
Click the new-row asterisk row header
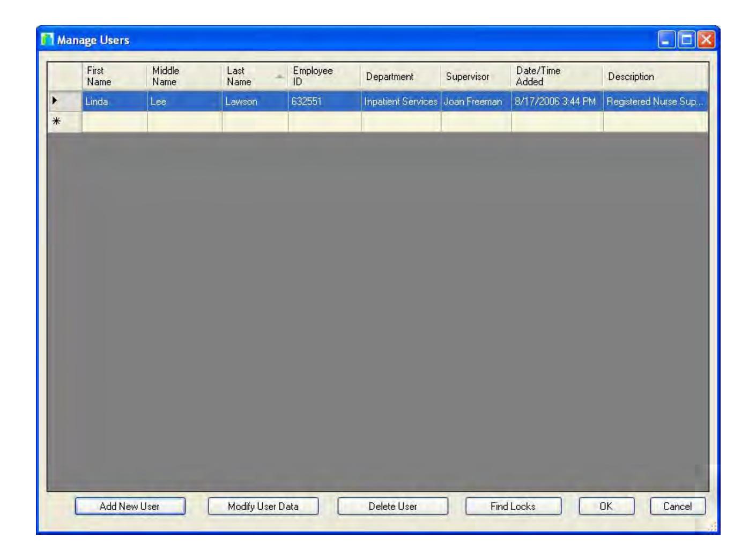[64, 122]
